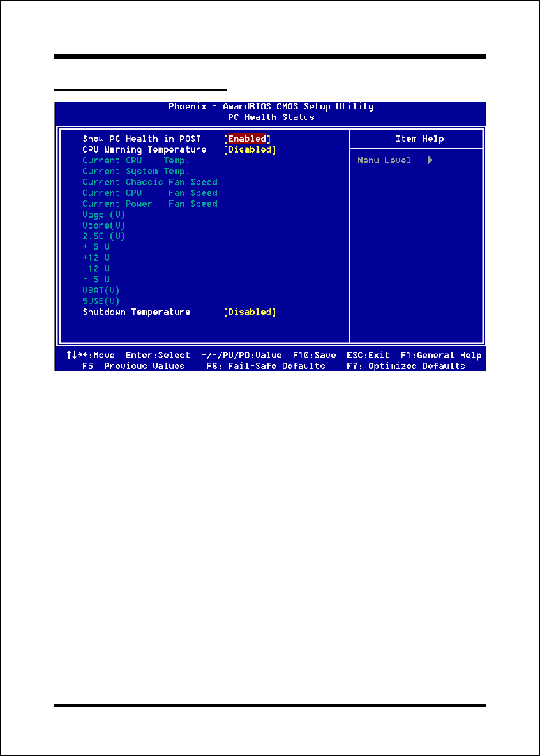Select the CPU Warning Temperature label
Image resolution: width=540 pixels, height=756 pixels.
click(145, 150)
